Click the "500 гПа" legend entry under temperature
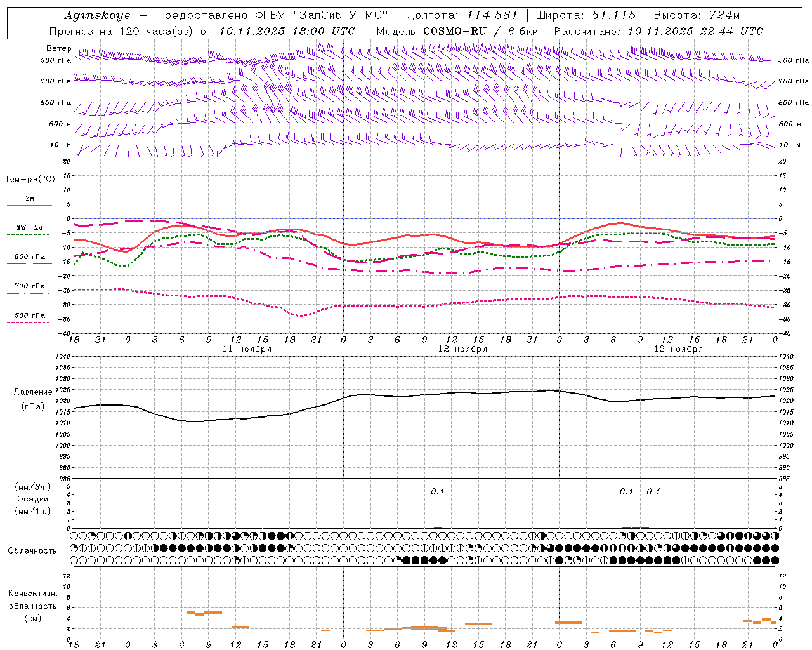Image resolution: width=812 pixels, height=650 pixels. point(30,315)
